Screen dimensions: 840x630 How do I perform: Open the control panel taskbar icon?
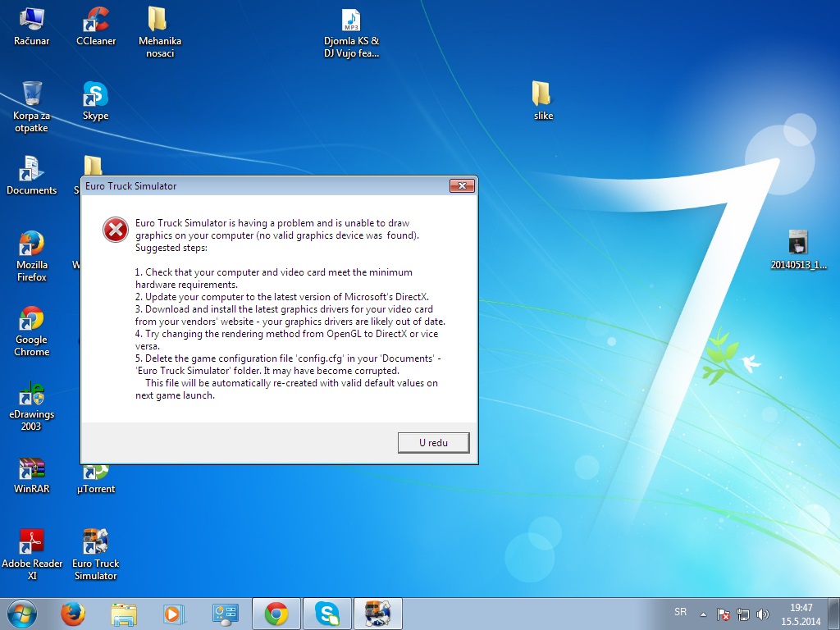[x=225, y=614]
